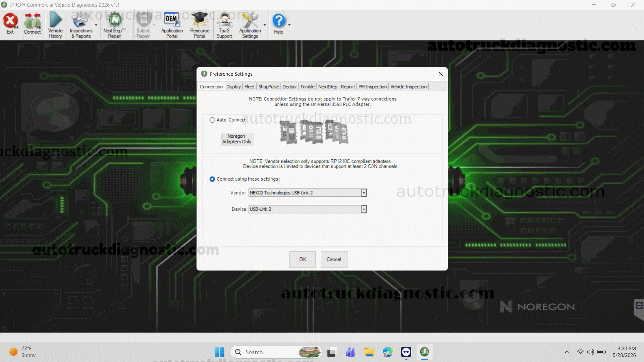Select Connect using these settings radio button
Viewport: 644px width, 362px height.
coord(212,179)
